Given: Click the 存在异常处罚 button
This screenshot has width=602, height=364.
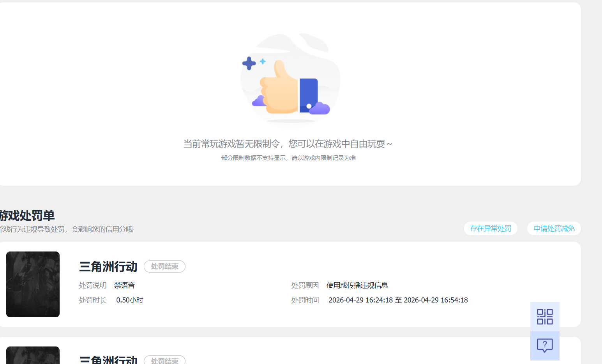Looking at the screenshot, I should click(x=491, y=229).
